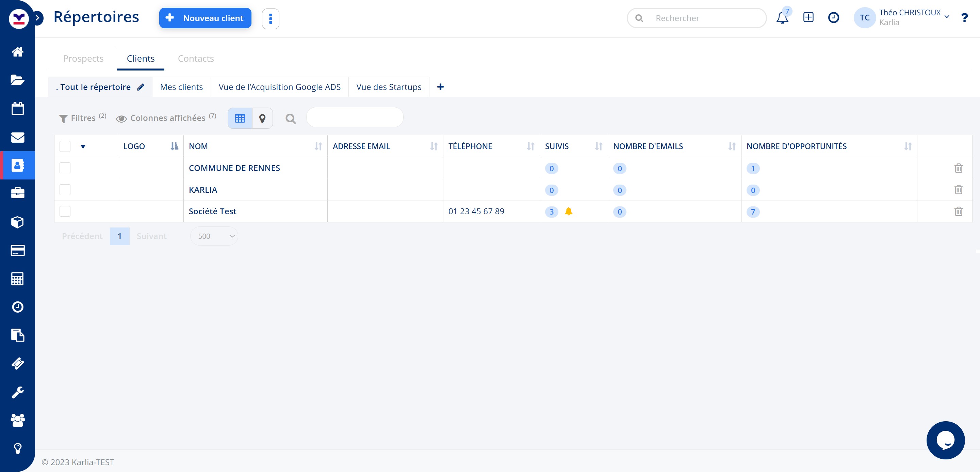The image size is (980, 472).
Task: Tick the KARLIA row checkbox
Action: (x=65, y=190)
